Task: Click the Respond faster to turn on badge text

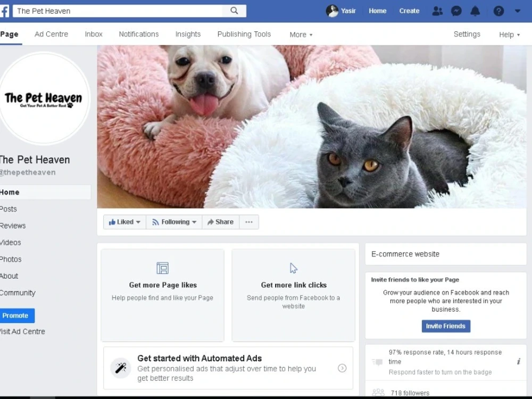Action: click(x=440, y=372)
